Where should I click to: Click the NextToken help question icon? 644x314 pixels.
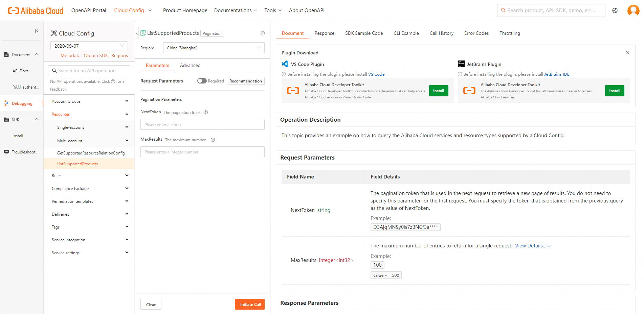(x=206, y=113)
